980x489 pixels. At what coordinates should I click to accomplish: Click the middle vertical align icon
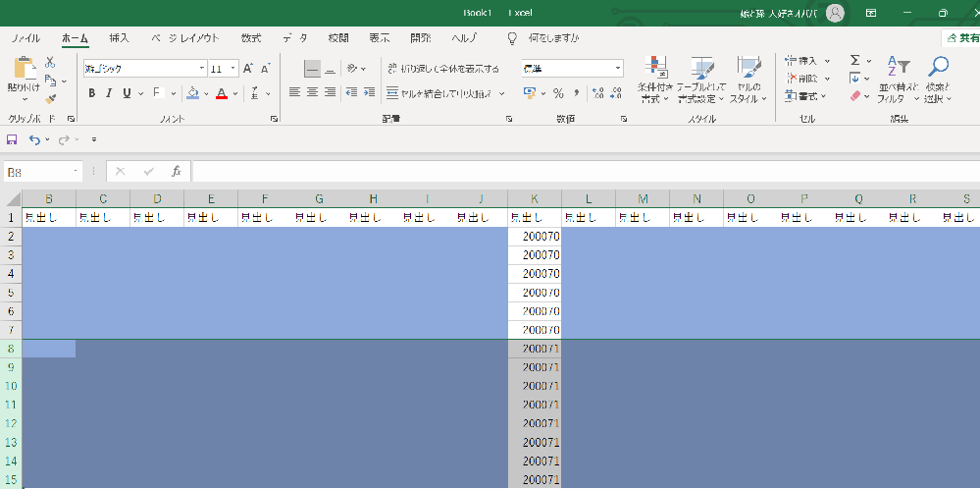tap(313, 68)
